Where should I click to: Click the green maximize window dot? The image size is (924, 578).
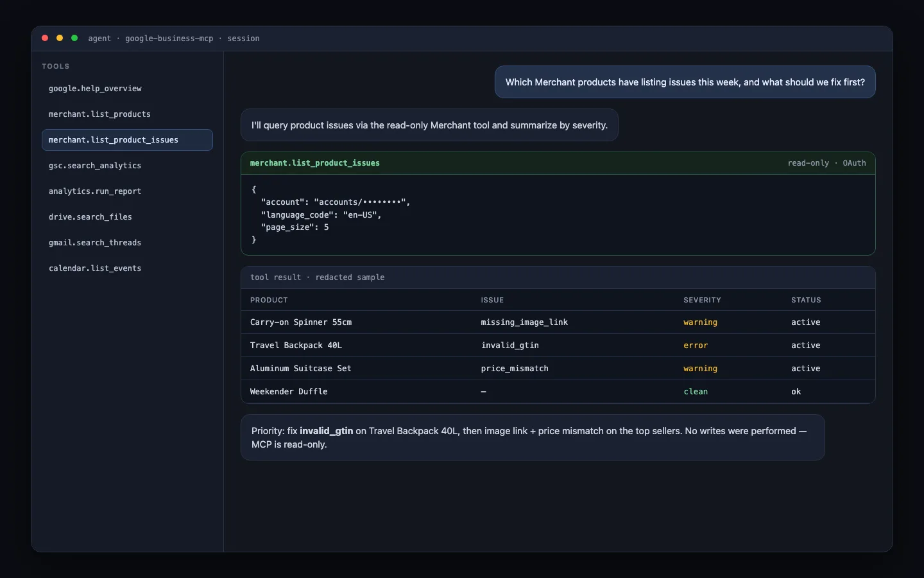pyautogui.click(x=74, y=38)
